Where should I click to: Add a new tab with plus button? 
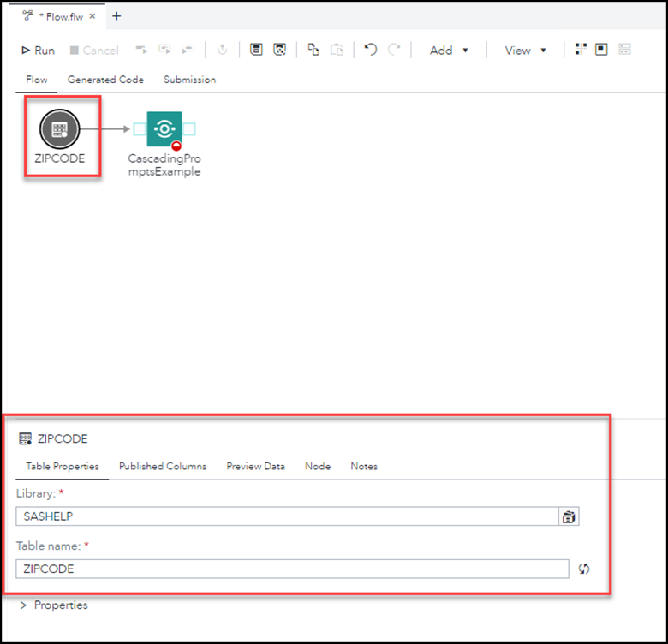tap(116, 16)
